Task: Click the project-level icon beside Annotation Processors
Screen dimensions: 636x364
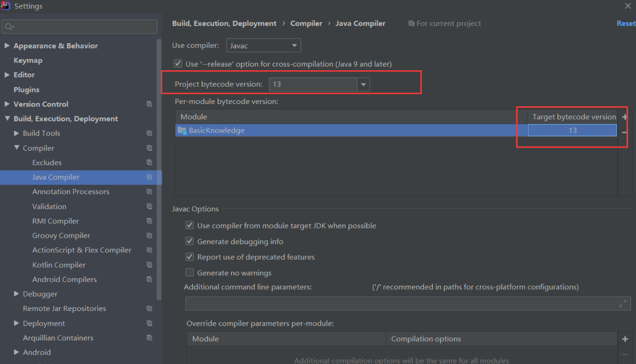Action: click(149, 192)
